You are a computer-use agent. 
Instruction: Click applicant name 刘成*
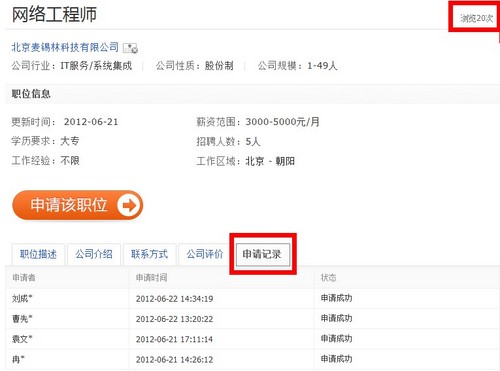[22, 299]
